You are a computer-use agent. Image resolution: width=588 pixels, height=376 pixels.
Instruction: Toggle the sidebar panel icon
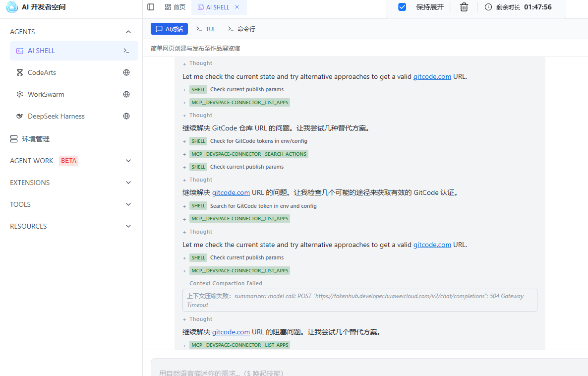pos(151,7)
